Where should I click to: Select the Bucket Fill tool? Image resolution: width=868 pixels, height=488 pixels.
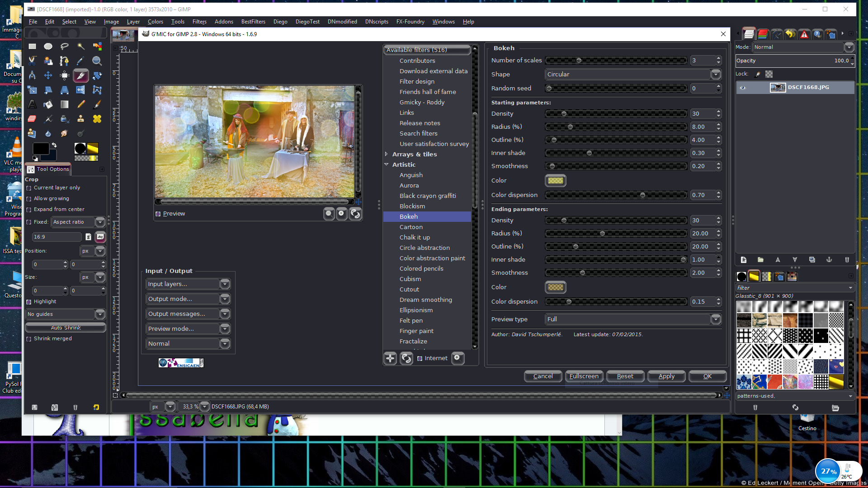pyautogui.click(x=48, y=104)
